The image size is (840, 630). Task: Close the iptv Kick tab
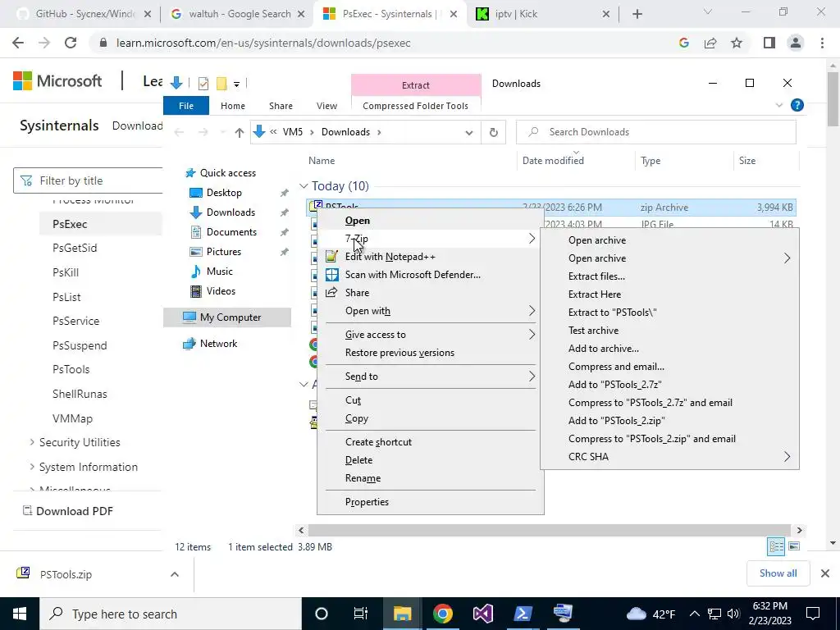click(606, 15)
